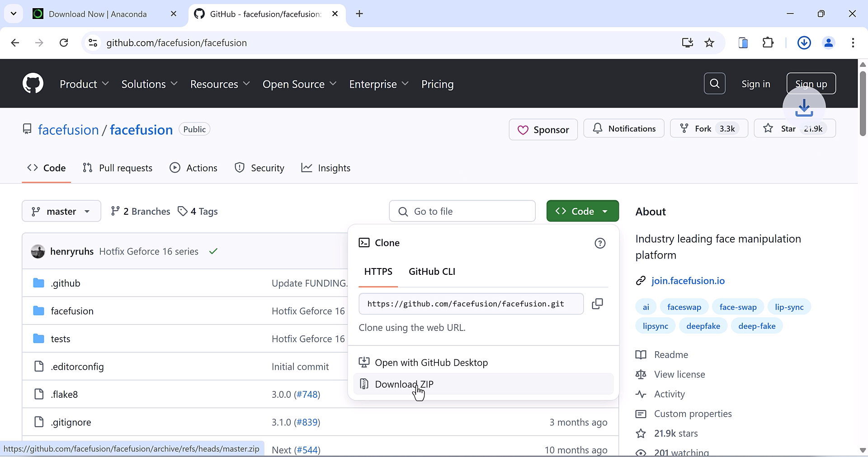The height and width of the screenshot is (457, 868).
Task: Open the browser downloads icon
Action: [804, 43]
